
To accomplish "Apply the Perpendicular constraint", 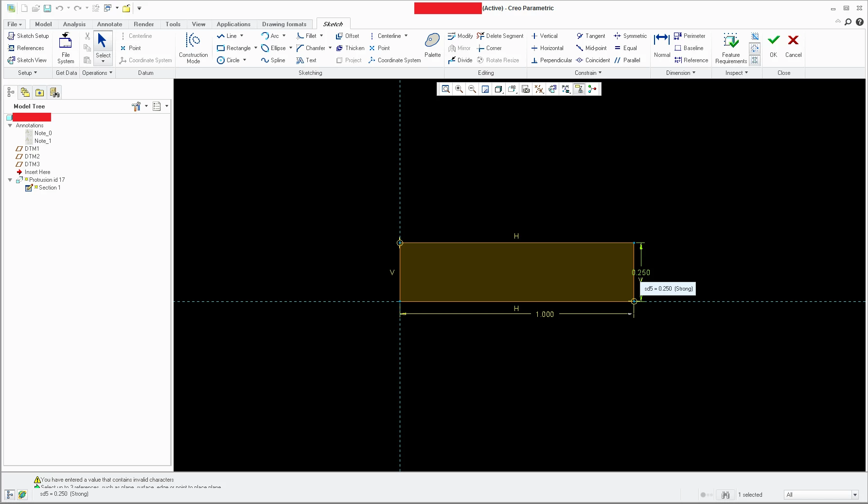I will tap(551, 60).
